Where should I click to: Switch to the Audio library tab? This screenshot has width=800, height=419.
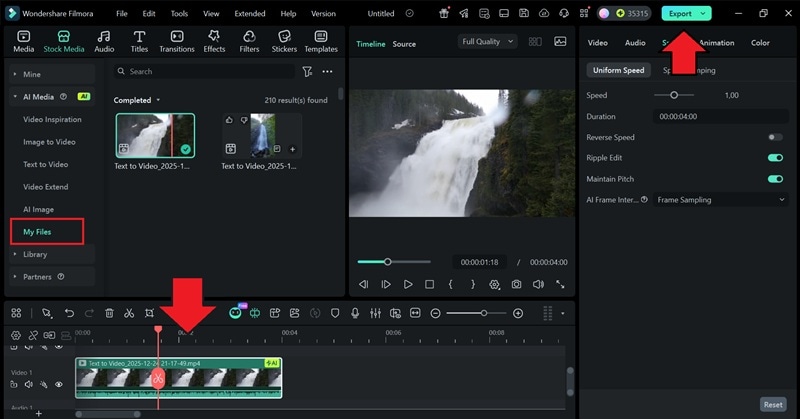pos(104,41)
